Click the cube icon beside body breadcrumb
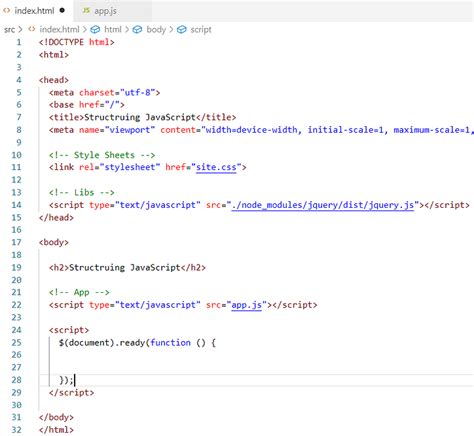474x436 pixels. tap(137, 30)
